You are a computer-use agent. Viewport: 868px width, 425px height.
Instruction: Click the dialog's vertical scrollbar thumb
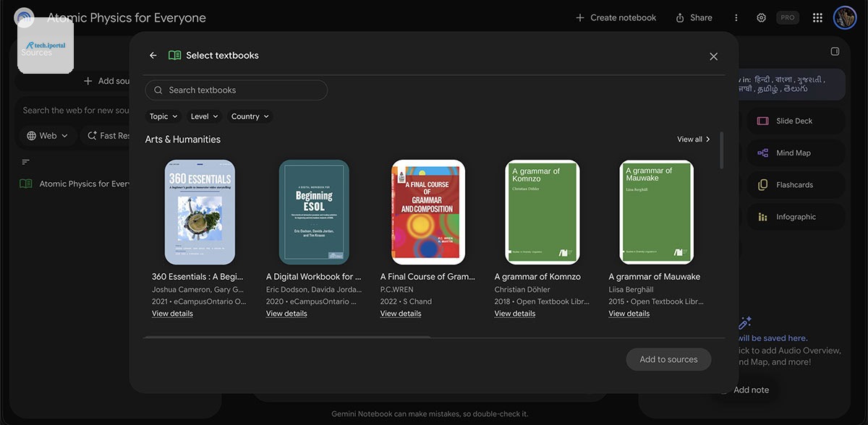722,150
